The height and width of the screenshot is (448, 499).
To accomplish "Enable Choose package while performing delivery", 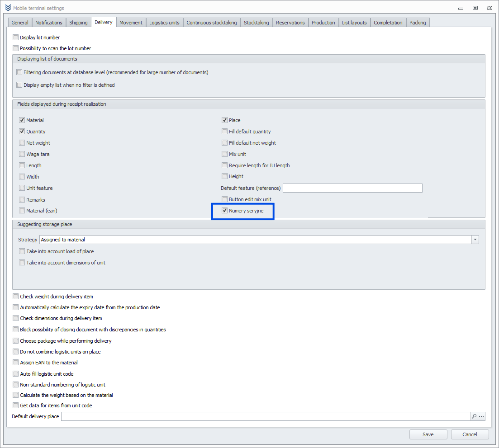I will click(x=15, y=340).
